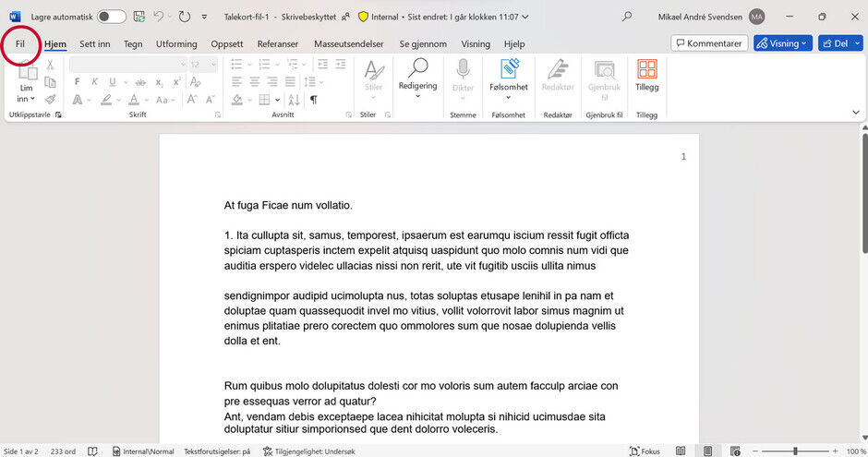The height and width of the screenshot is (457, 868).
Task: Decrease the paragraph indent
Action: [323, 65]
